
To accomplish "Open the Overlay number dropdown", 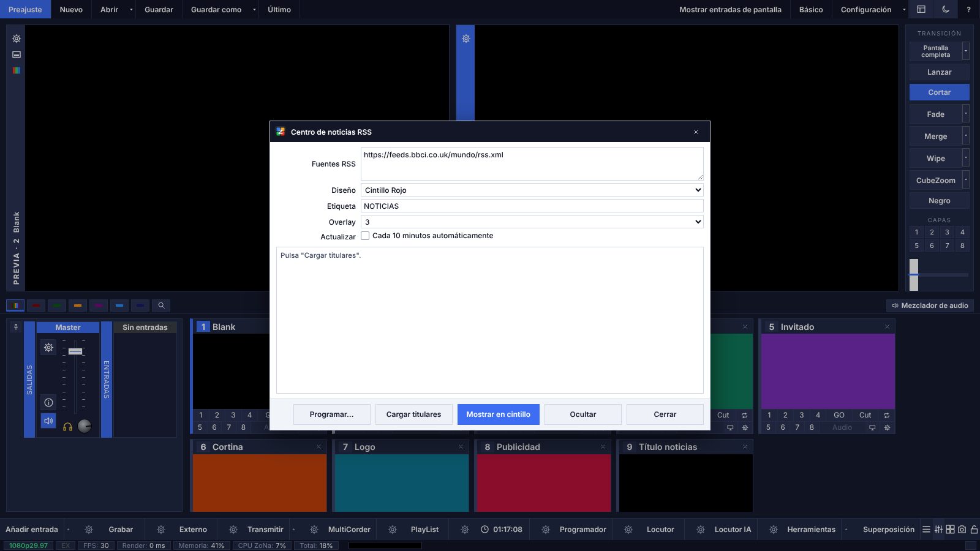I will click(532, 222).
